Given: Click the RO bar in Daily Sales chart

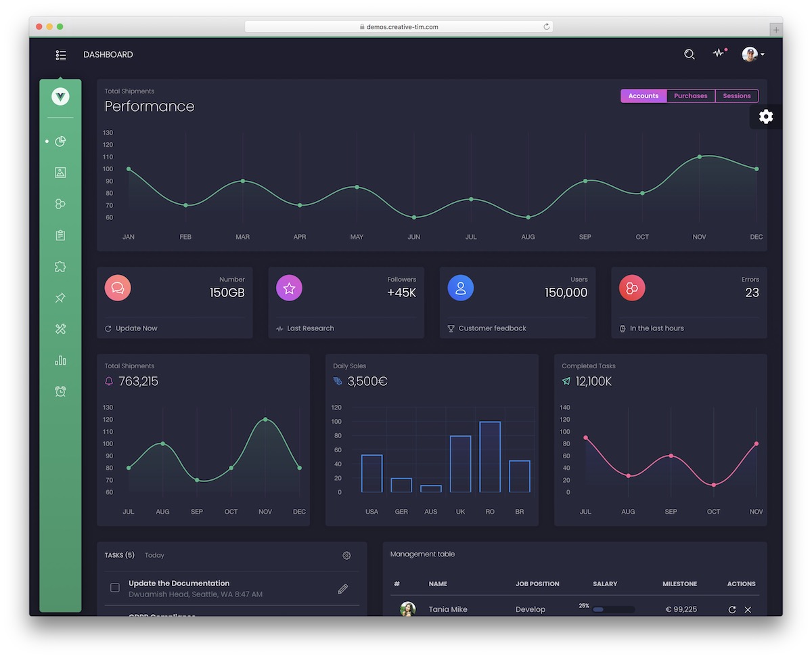Looking at the screenshot, I should pyautogui.click(x=490, y=457).
